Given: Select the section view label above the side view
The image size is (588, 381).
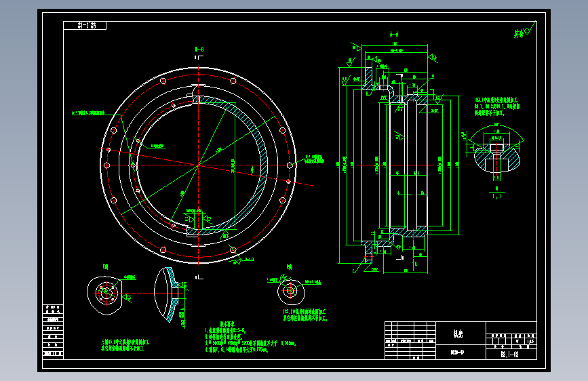Looking at the screenshot, I should tap(394, 34).
